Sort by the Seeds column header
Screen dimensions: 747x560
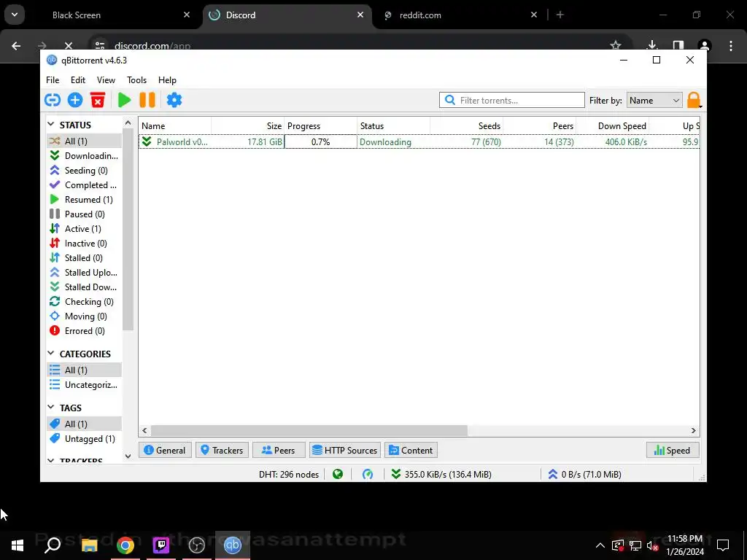tap(466, 125)
